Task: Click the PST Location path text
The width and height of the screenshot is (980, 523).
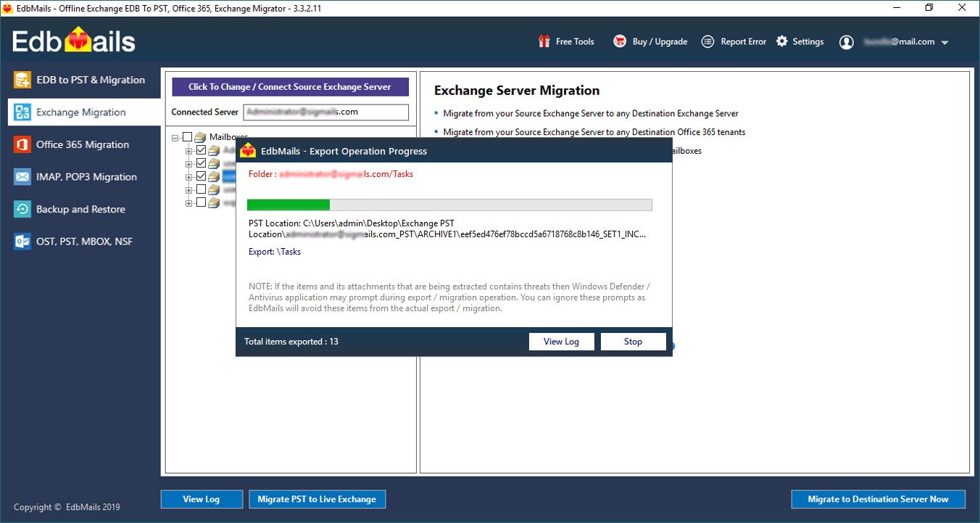Action: click(x=447, y=228)
